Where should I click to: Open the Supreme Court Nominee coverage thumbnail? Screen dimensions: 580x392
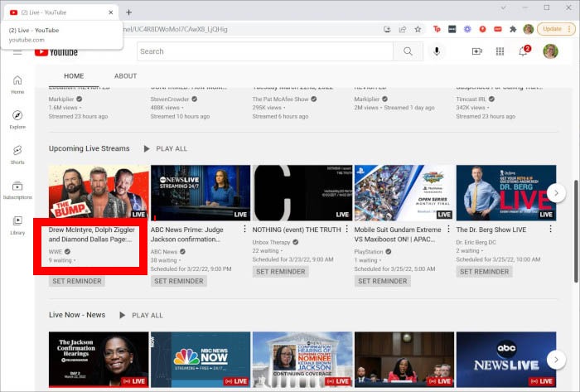(x=302, y=360)
